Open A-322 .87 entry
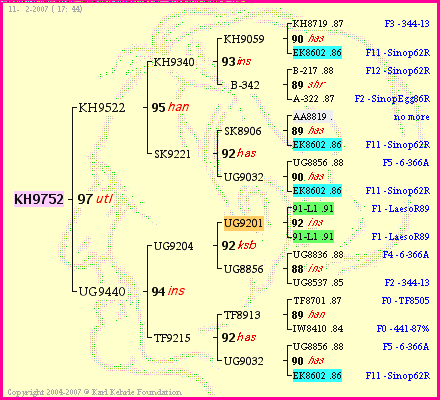 point(313,99)
